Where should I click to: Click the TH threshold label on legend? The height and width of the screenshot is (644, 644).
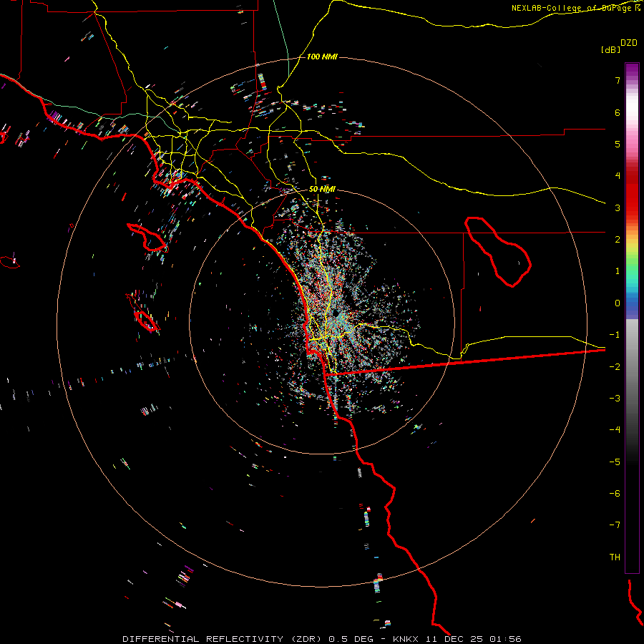[x=615, y=557]
